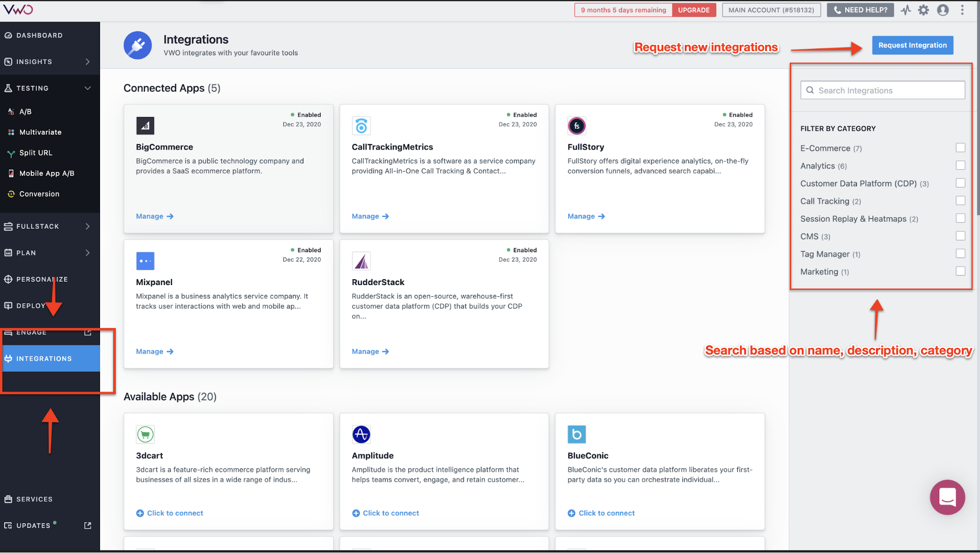Check the E-Commerce category filter
This screenshot has height=553, width=980.
960,148
